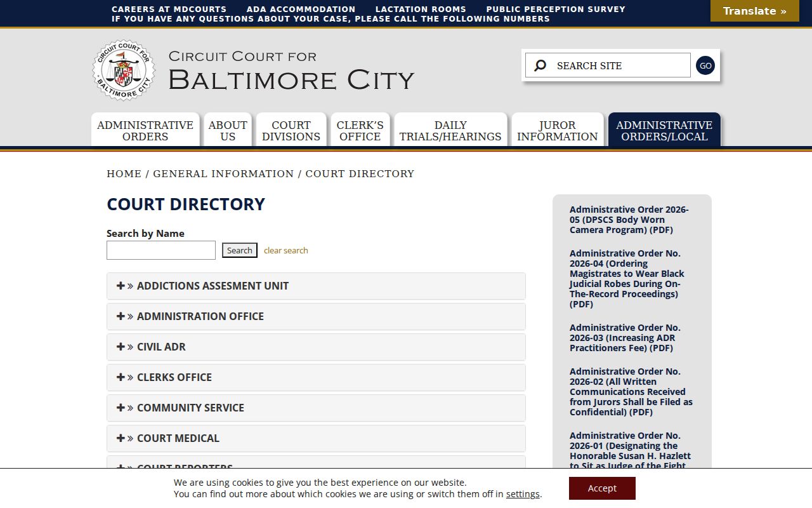Expand the CIVIL ADR section
The width and height of the screenshot is (812, 508).
pos(316,347)
